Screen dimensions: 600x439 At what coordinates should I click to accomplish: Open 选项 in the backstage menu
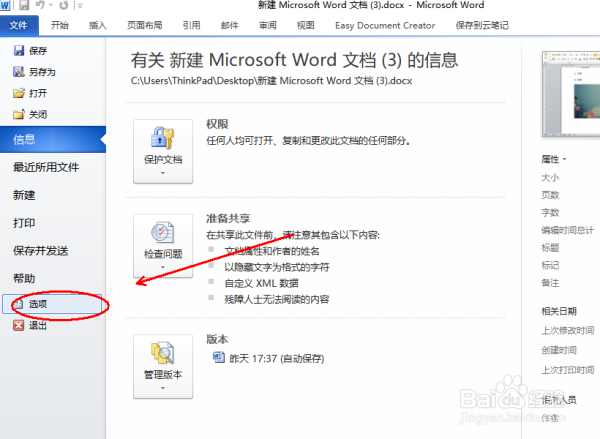[x=52, y=304]
